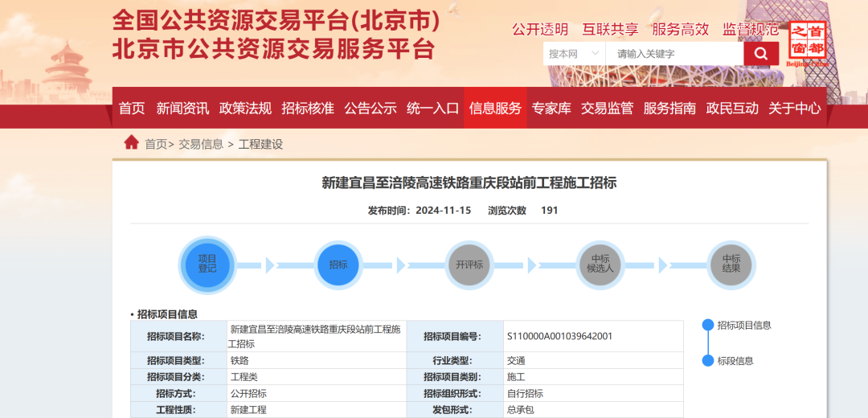Viewport: 868px width, 418px height.
Task: Click the home icon in breadcrumb
Action: coord(131,143)
